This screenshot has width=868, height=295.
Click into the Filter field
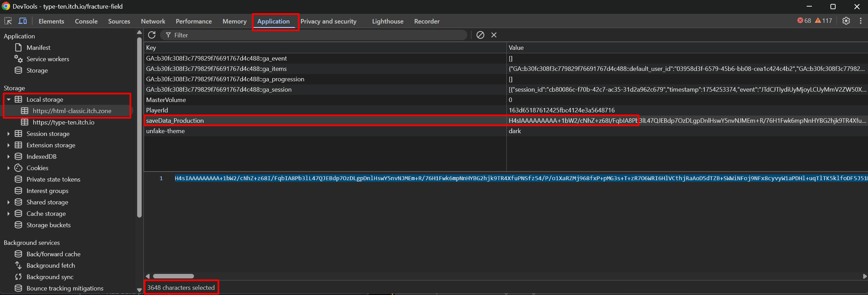pyautogui.click(x=313, y=35)
